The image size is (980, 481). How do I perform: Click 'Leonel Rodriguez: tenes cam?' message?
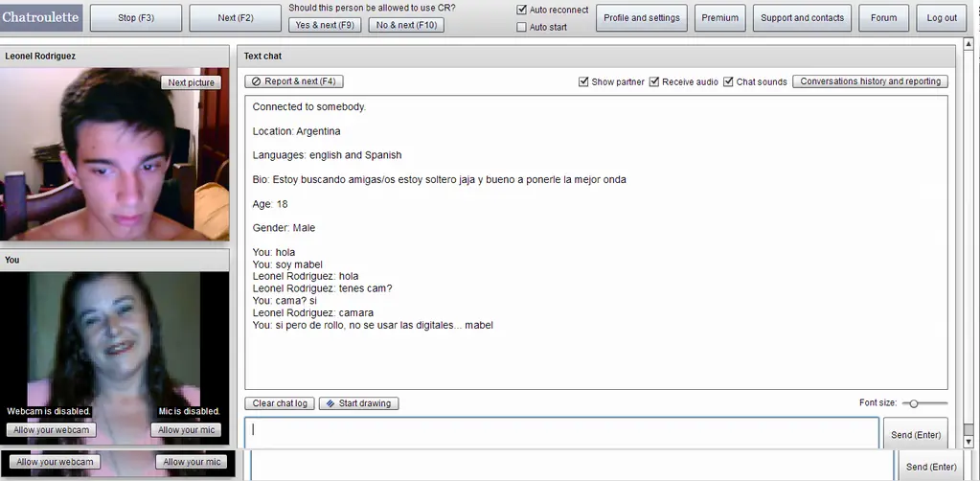point(323,289)
